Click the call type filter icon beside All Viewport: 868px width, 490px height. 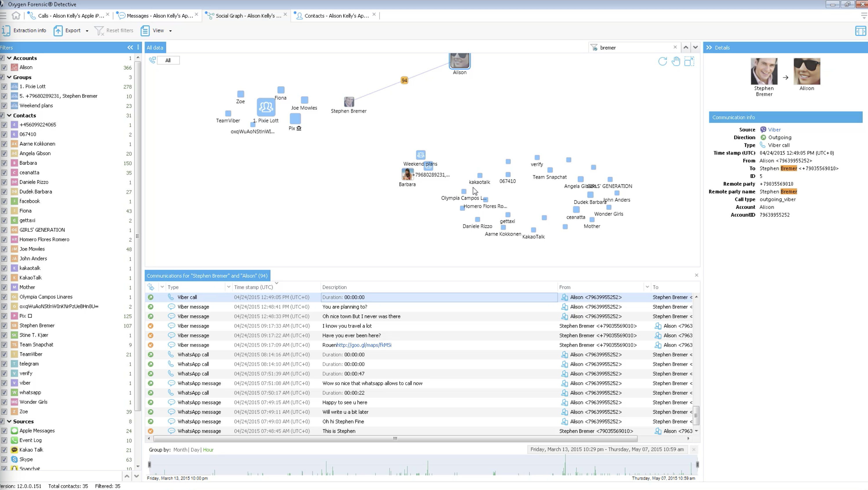coord(153,60)
